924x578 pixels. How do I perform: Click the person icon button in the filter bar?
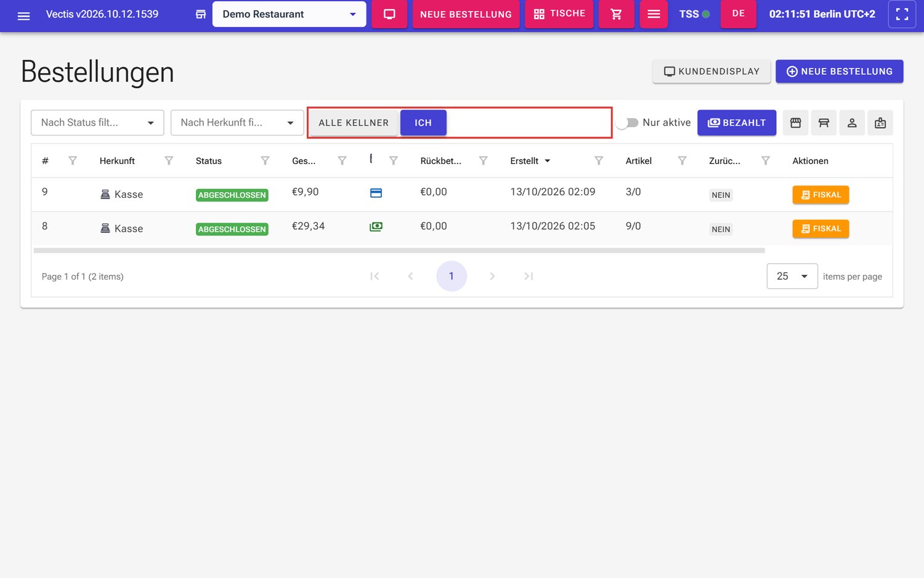[852, 123]
